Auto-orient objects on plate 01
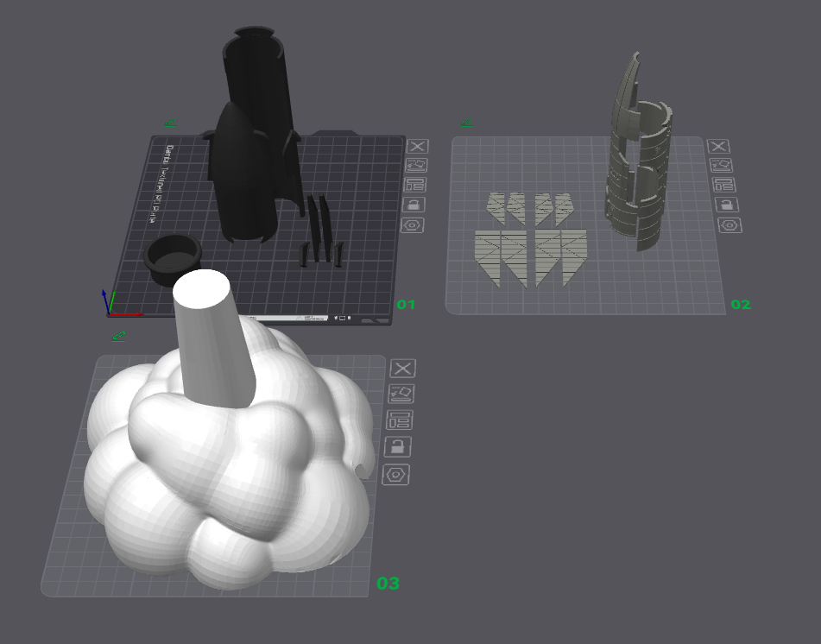Viewport: 821px width, 644px height. click(x=416, y=166)
